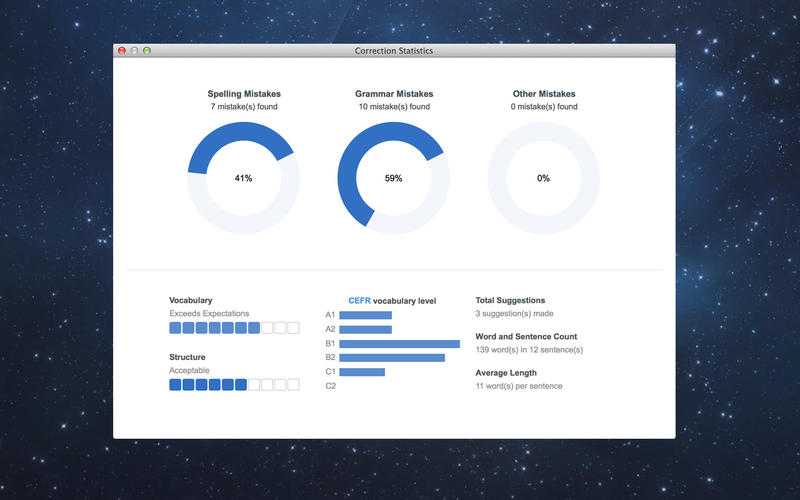The height and width of the screenshot is (500, 800).
Task: Click the 'Exceeds Expectations' vocabulary rating
Action: tap(209, 313)
